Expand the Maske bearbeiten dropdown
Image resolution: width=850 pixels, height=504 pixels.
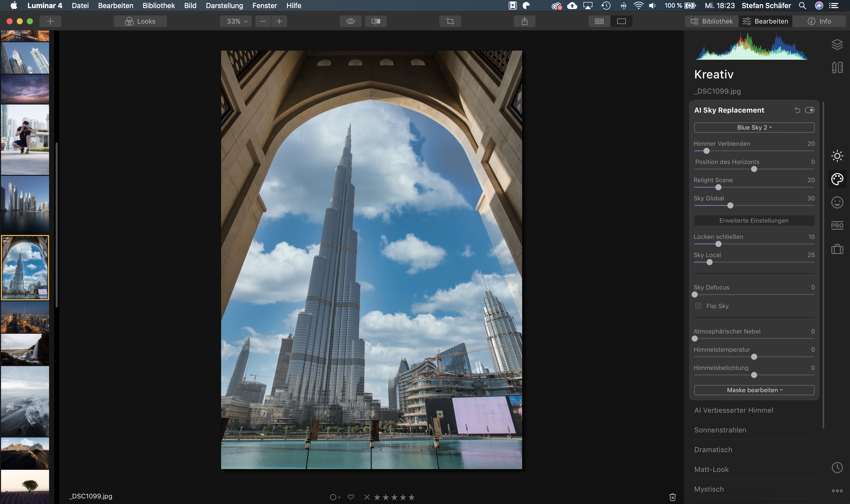click(x=754, y=390)
